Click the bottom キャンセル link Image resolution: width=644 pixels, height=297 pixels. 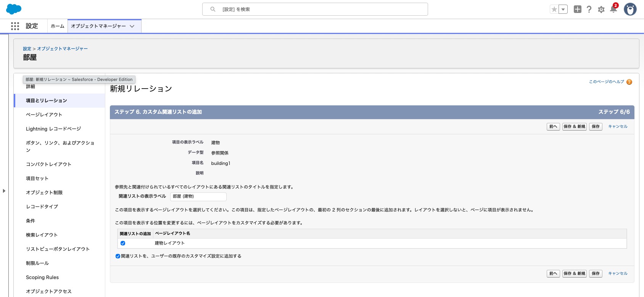(x=618, y=273)
